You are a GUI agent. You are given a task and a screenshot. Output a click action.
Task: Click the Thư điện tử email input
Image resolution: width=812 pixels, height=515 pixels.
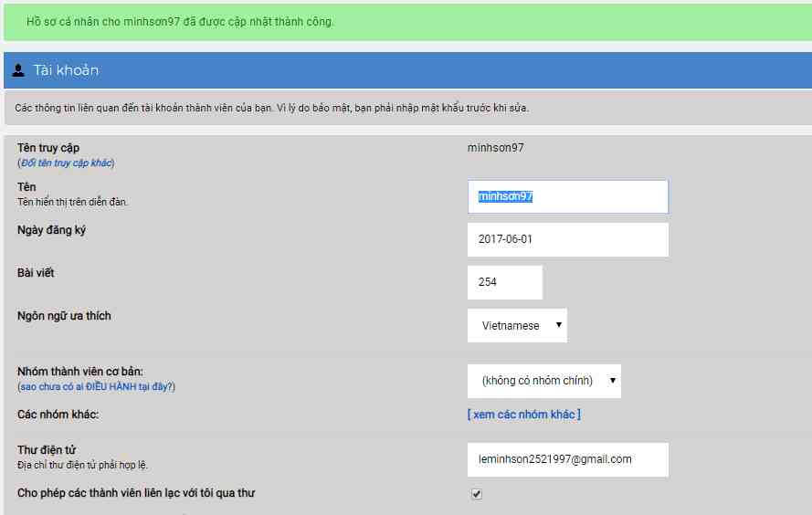[x=567, y=459]
